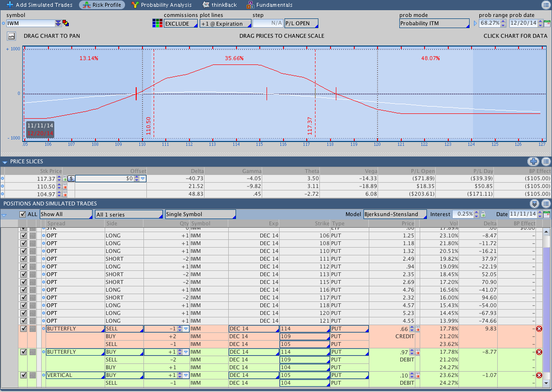Open the Positions and Simulated Trades menu icon

tap(546, 204)
